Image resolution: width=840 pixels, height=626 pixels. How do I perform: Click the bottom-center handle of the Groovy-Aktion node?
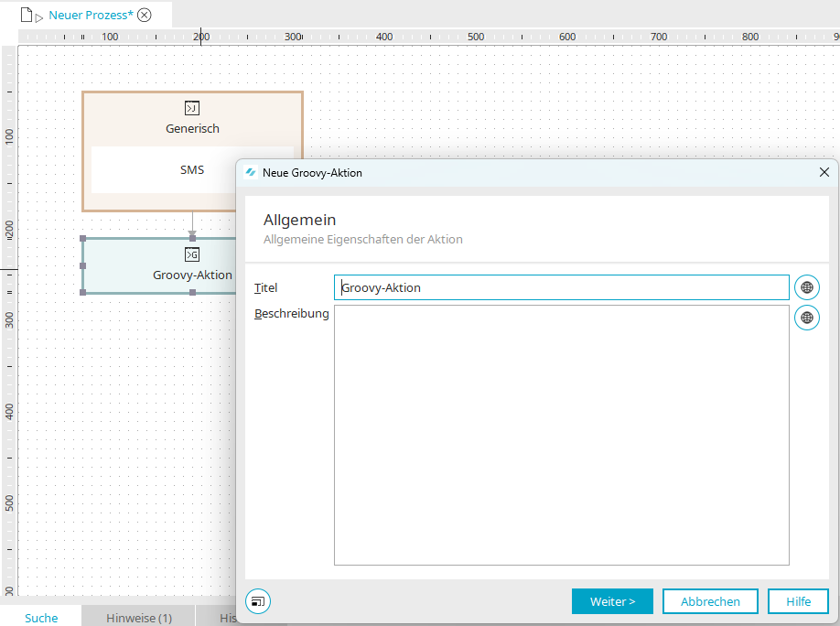192,292
